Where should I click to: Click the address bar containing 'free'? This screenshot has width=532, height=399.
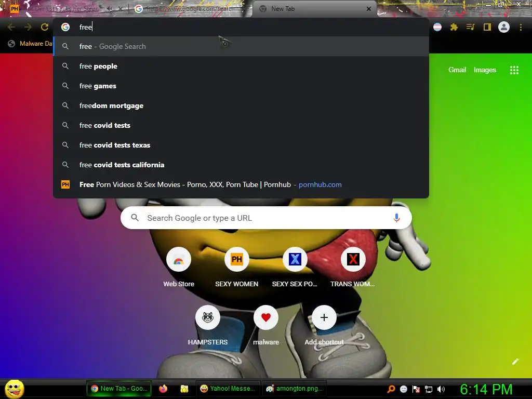coord(241,27)
